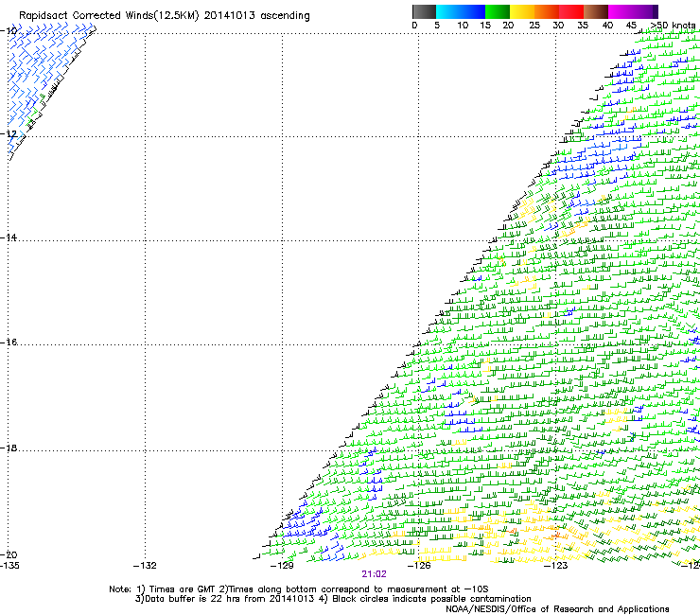Click the orange 25-30 knots legend segment
Viewport: 700px width, 615px height.
coord(547,11)
